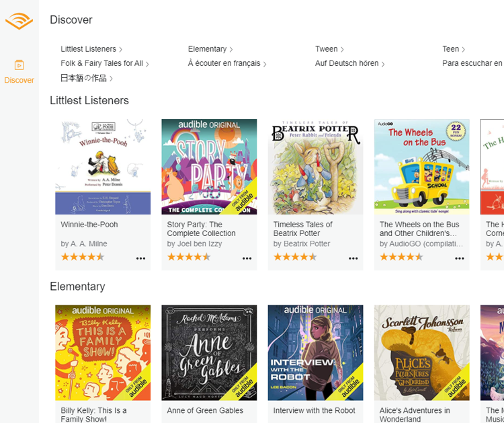Open the Japanese works category link
This screenshot has height=423, width=504.
[x=87, y=78]
